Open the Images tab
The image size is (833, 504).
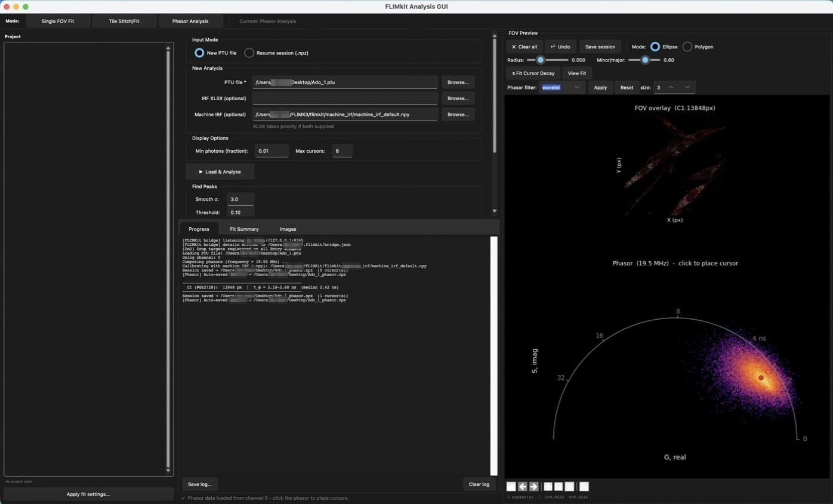point(288,229)
